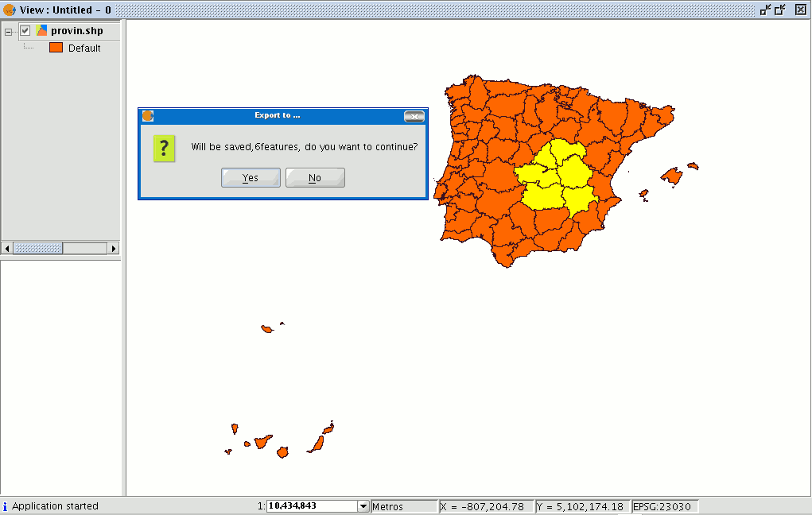The image size is (812, 515).
Task: Click the X coordinate readout
Action: pyautogui.click(x=486, y=507)
